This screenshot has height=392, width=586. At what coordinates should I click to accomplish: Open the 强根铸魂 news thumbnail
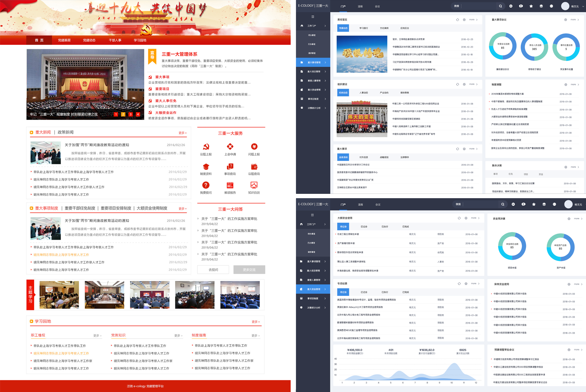(x=362, y=54)
